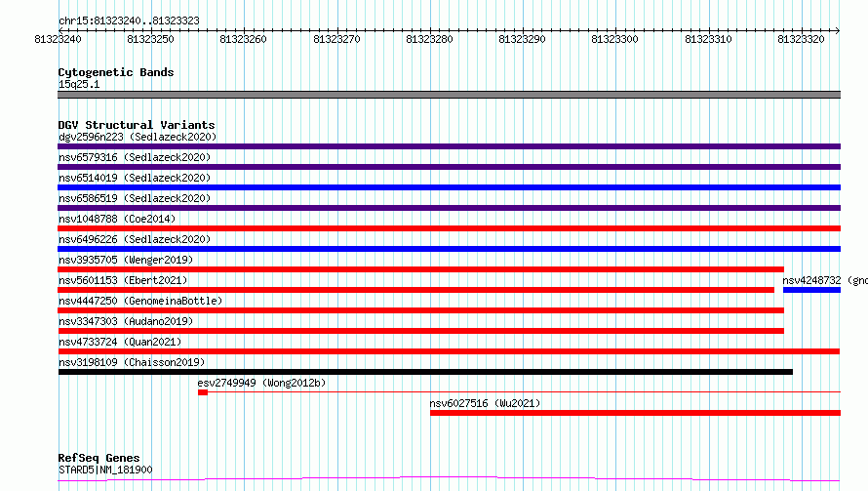The image size is (868, 491).
Task: Click ruler position 81323290
Action: click(522, 39)
